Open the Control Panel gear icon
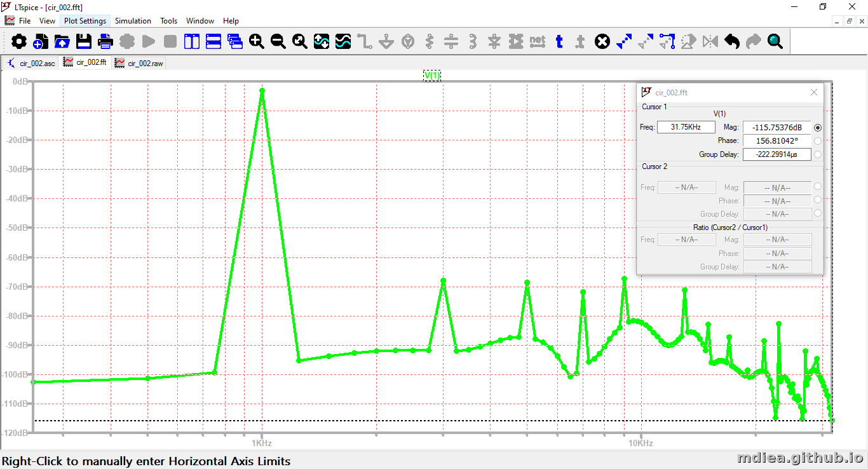Image resolution: width=868 pixels, height=469 pixels. tap(20, 42)
